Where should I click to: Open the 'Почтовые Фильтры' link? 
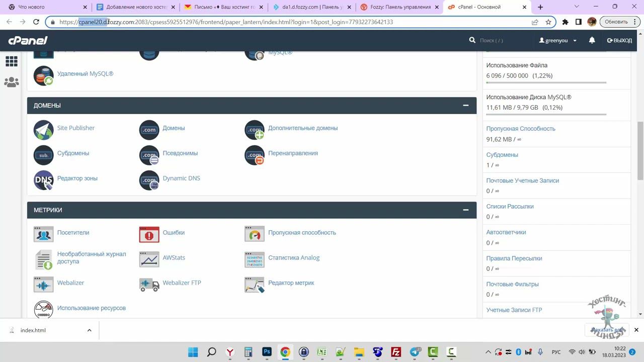(512, 284)
